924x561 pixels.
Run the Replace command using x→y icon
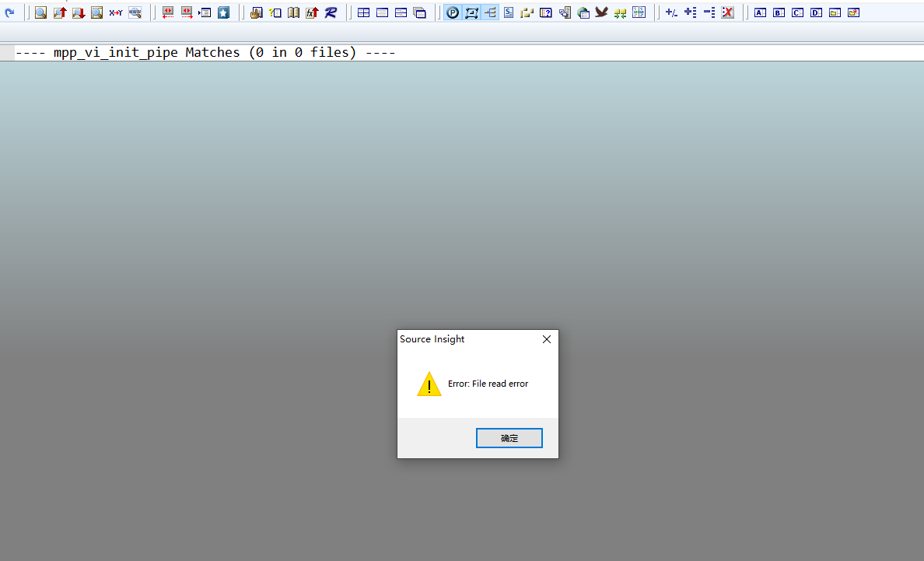pyautogui.click(x=115, y=12)
